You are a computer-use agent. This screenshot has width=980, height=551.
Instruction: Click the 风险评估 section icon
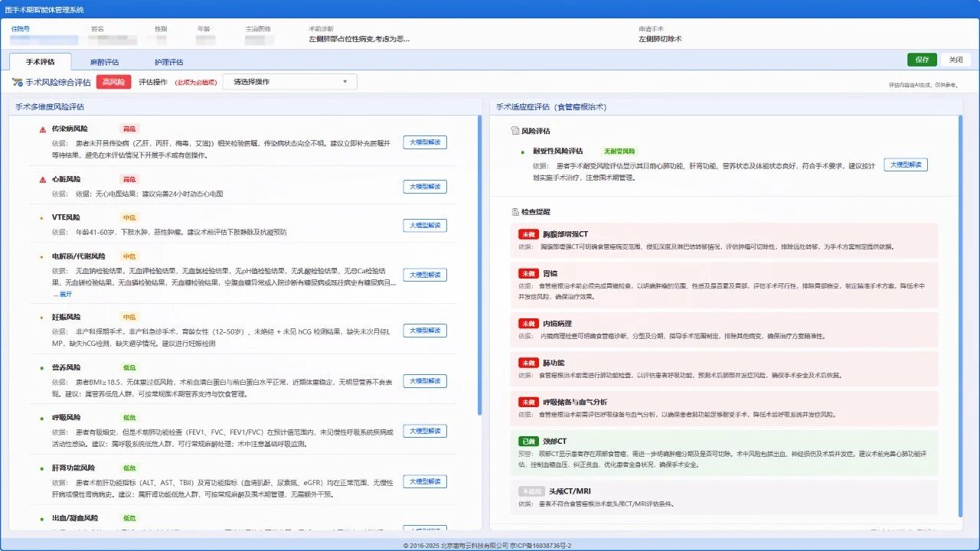[x=515, y=131]
